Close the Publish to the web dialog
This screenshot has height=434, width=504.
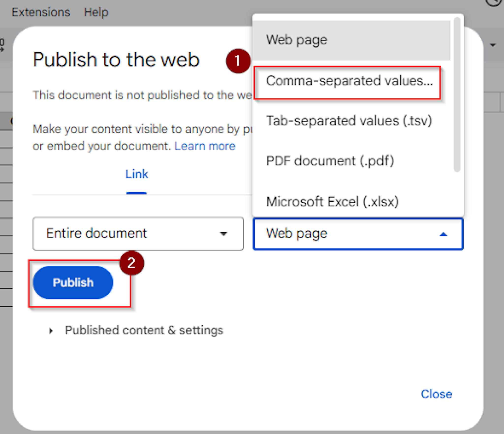point(437,393)
